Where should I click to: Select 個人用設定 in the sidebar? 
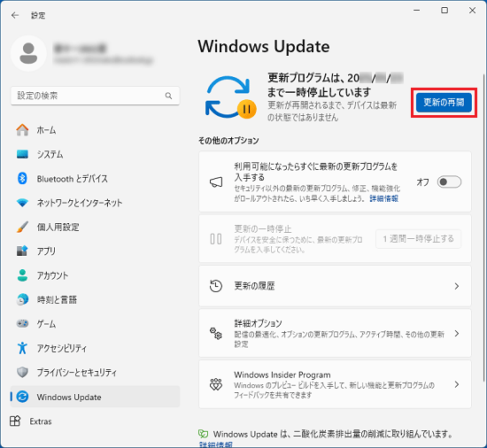click(95, 227)
